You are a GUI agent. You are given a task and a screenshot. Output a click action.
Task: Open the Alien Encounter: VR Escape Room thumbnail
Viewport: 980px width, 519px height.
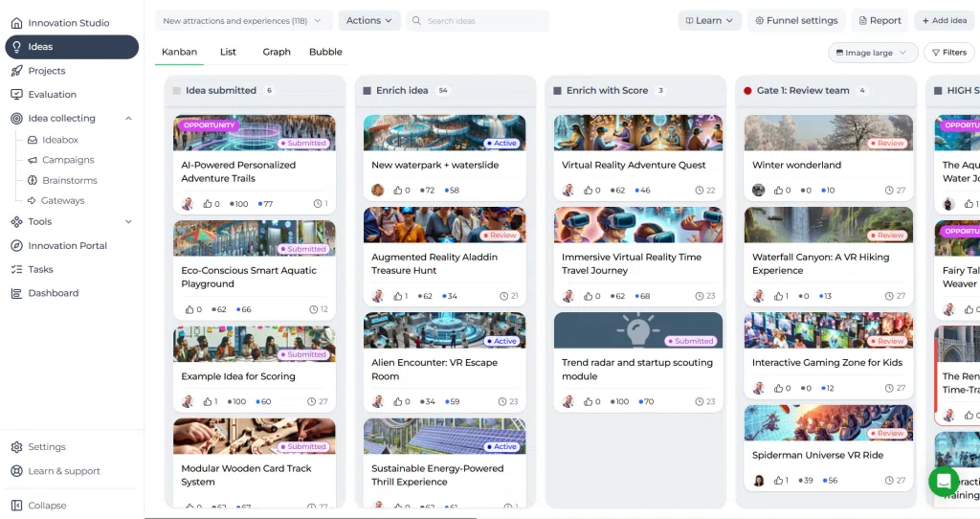point(444,330)
